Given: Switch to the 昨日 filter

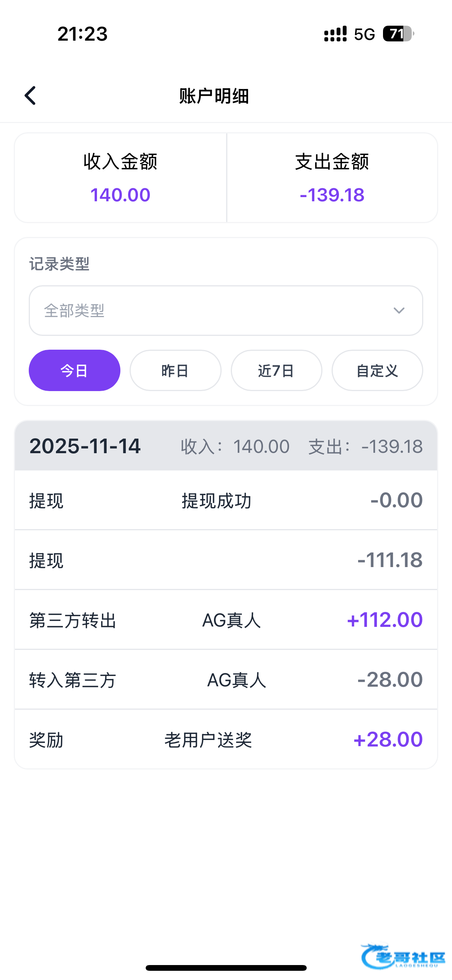Looking at the screenshot, I should point(175,370).
